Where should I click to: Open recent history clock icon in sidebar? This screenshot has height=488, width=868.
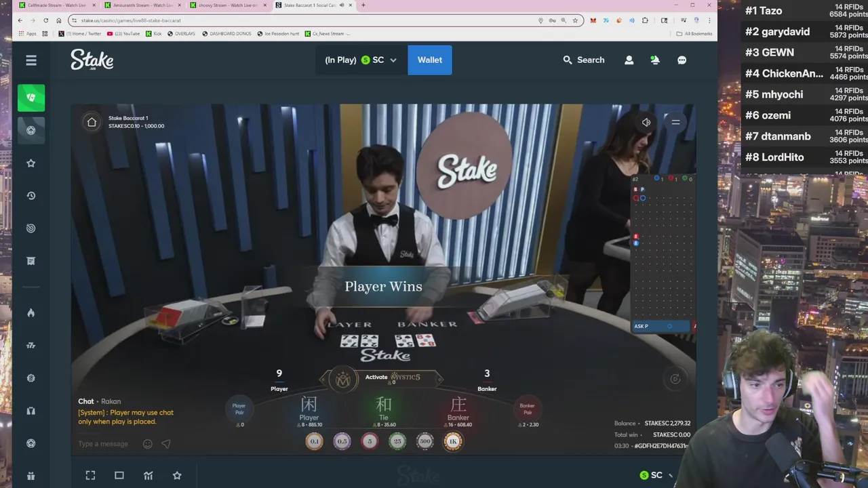click(x=31, y=195)
